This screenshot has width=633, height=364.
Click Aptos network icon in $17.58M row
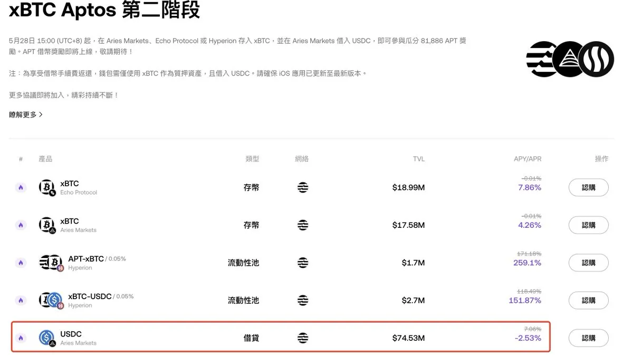pos(303,225)
